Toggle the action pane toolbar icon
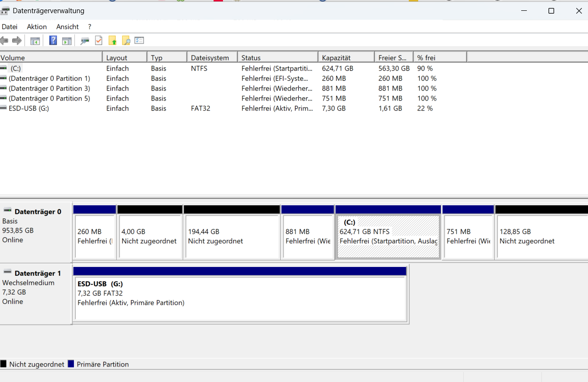Viewport: 588px width, 382px height. click(x=67, y=41)
